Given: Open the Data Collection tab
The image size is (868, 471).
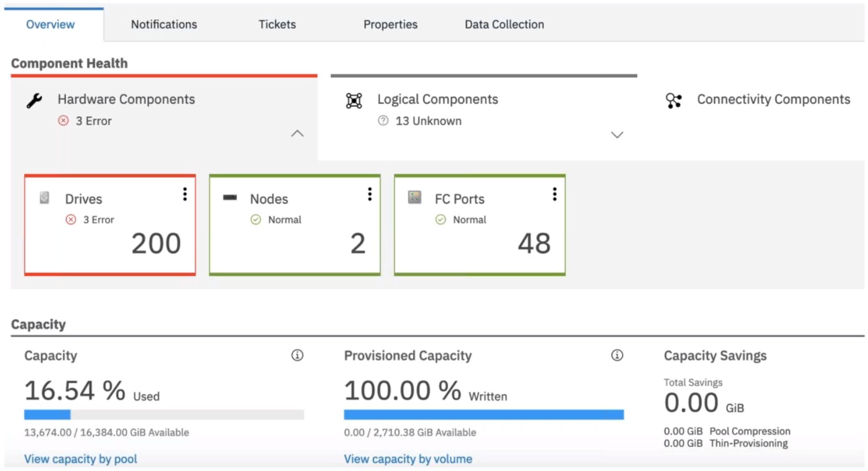Looking at the screenshot, I should click(x=504, y=24).
